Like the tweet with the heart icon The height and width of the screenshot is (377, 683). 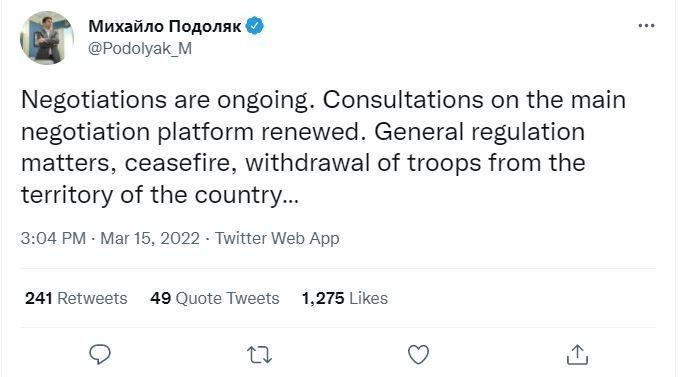pos(418,354)
